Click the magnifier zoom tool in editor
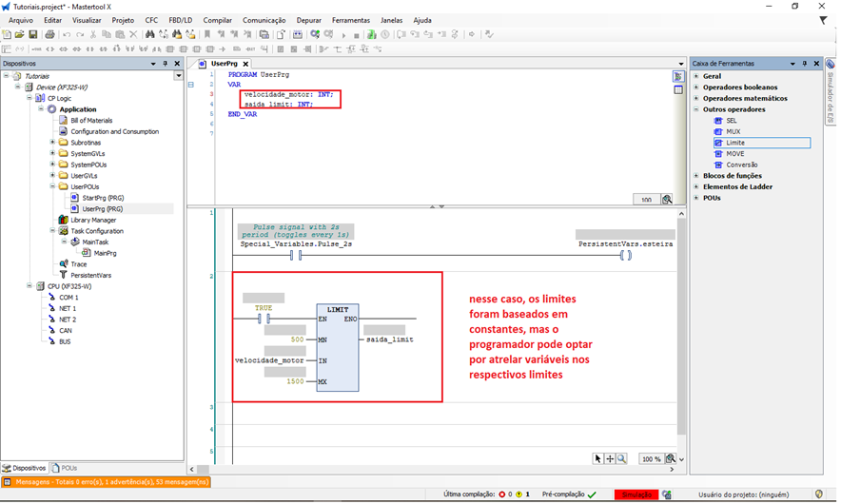 tap(620, 458)
